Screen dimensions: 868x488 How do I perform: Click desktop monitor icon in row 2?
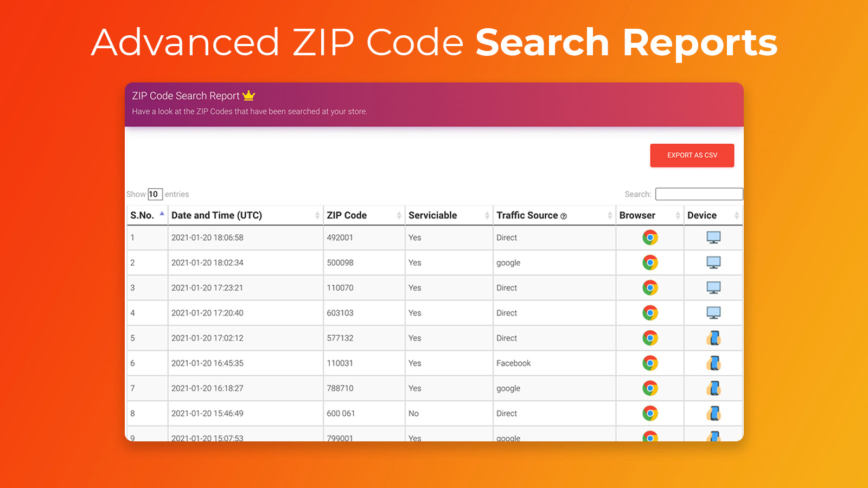pyautogui.click(x=713, y=263)
